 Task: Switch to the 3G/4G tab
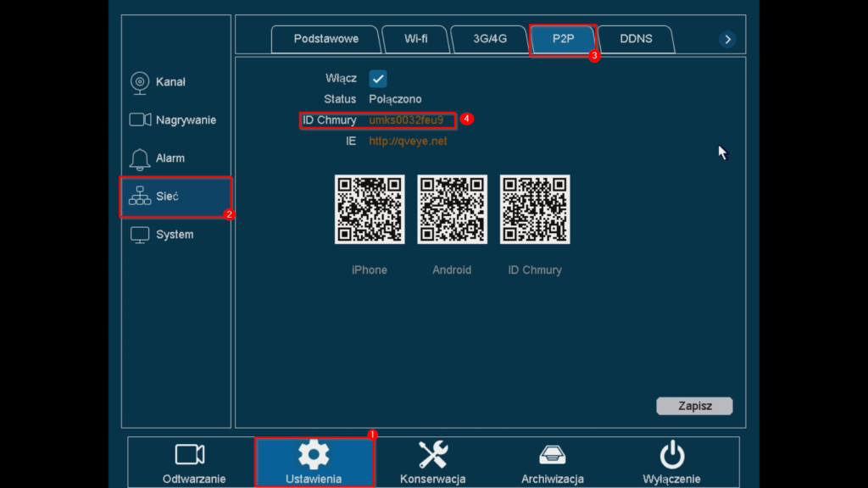(x=489, y=38)
